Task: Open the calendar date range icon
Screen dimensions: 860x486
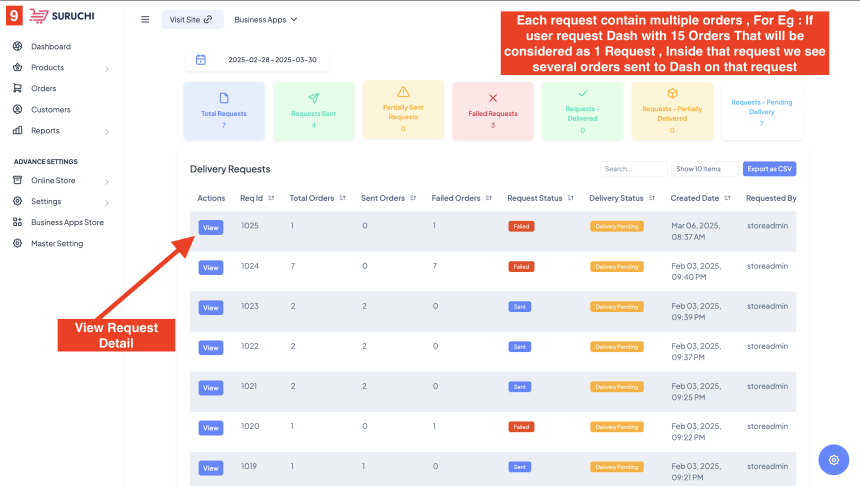Action: pos(201,60)
